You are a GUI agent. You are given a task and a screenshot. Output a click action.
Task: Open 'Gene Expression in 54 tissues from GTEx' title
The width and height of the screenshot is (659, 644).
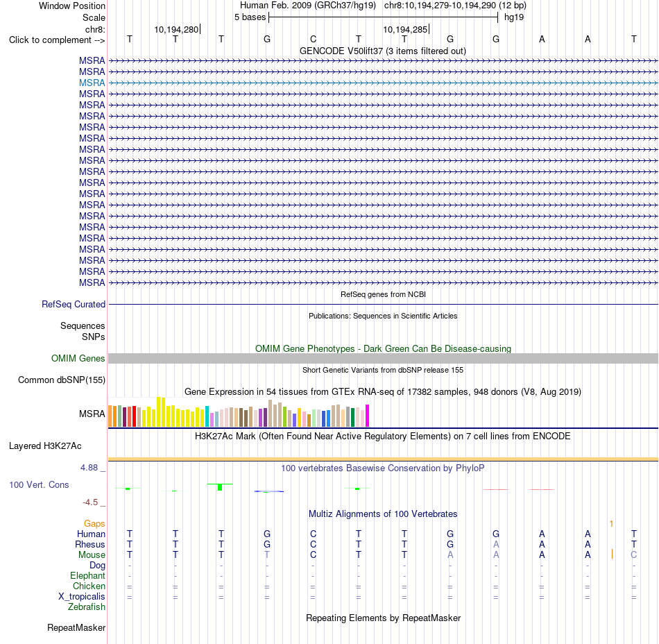[x=383, y=392]
